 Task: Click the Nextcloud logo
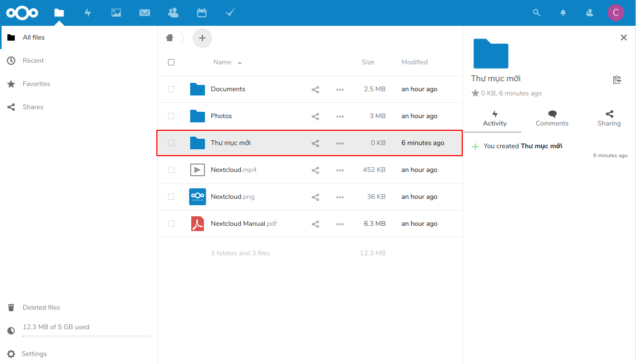[x=22, y=13]
